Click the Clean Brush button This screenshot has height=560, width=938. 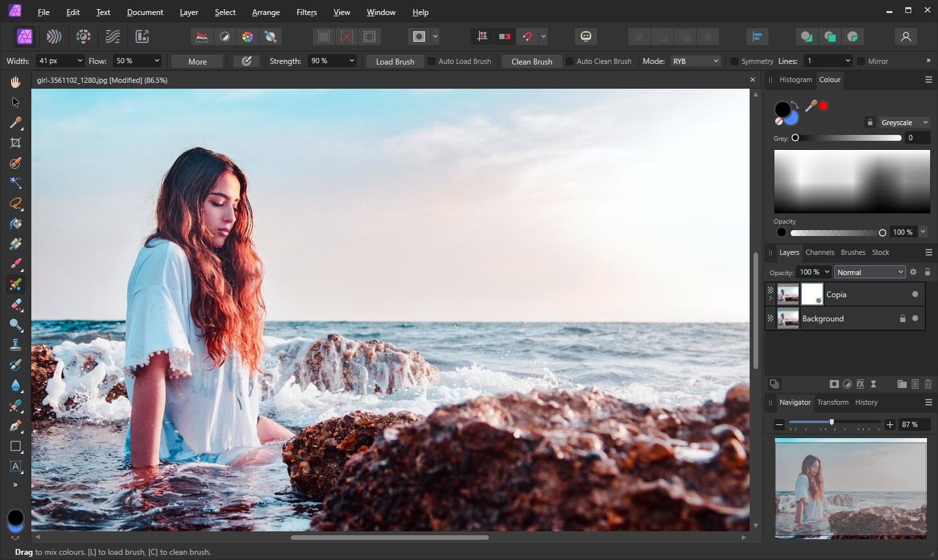531,61
